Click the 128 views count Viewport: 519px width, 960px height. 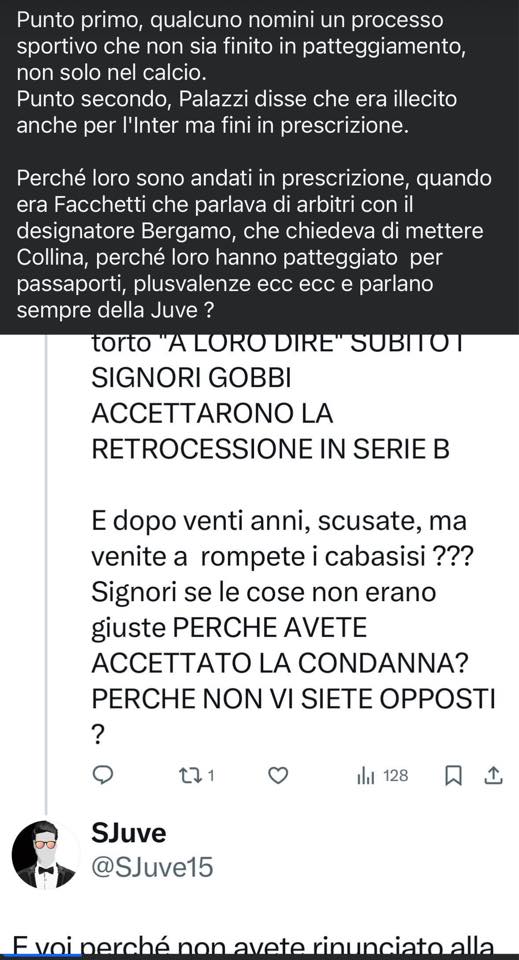pyautogui.click(x=395, y=776)
